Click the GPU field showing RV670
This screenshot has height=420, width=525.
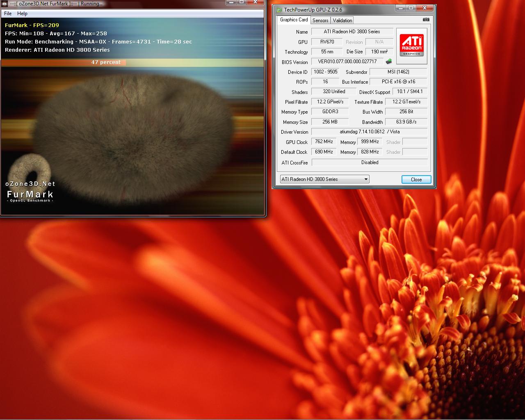(x=327, y=42)
